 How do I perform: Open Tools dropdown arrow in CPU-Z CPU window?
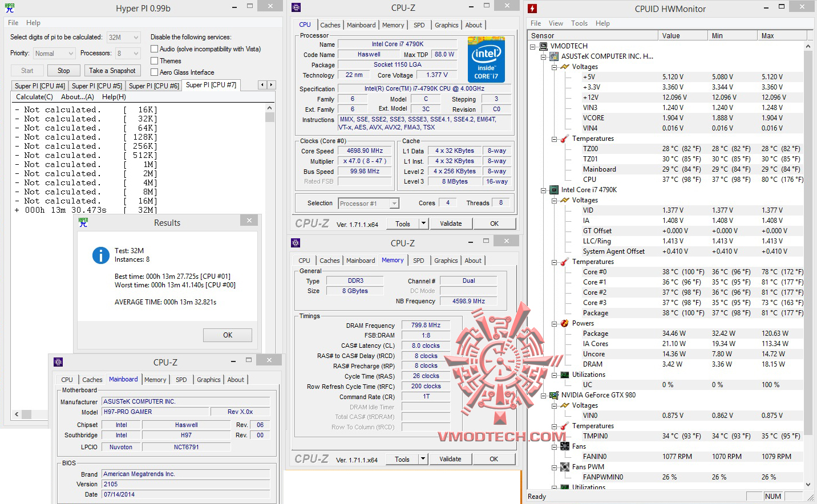tap(423, 224)
